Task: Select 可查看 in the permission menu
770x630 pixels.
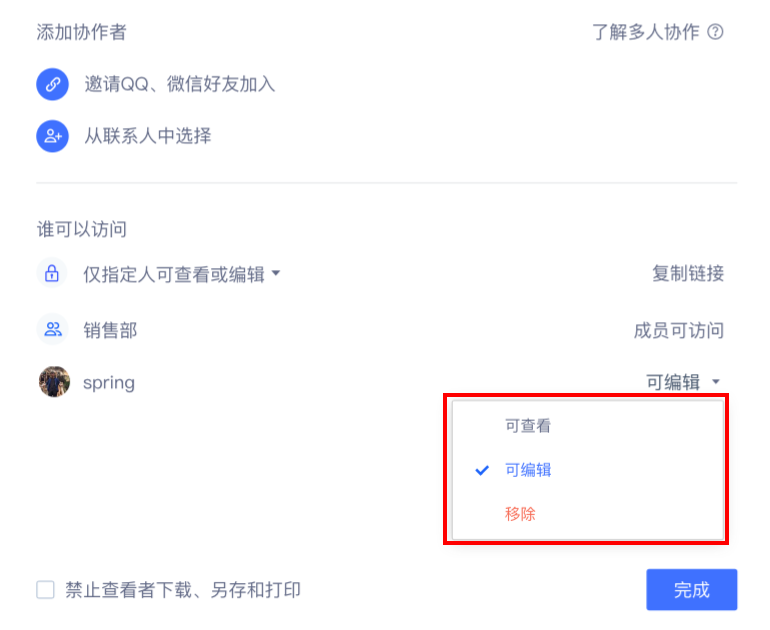Action: (x=528, y=425)
